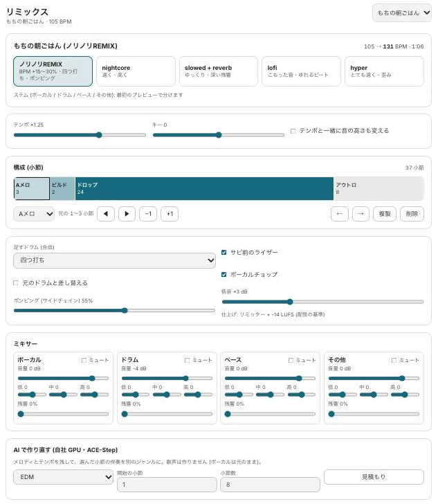This screenshot has width=438, height=504.
Task: Choose the nightcore preset
Action: [x=136, y=71]
